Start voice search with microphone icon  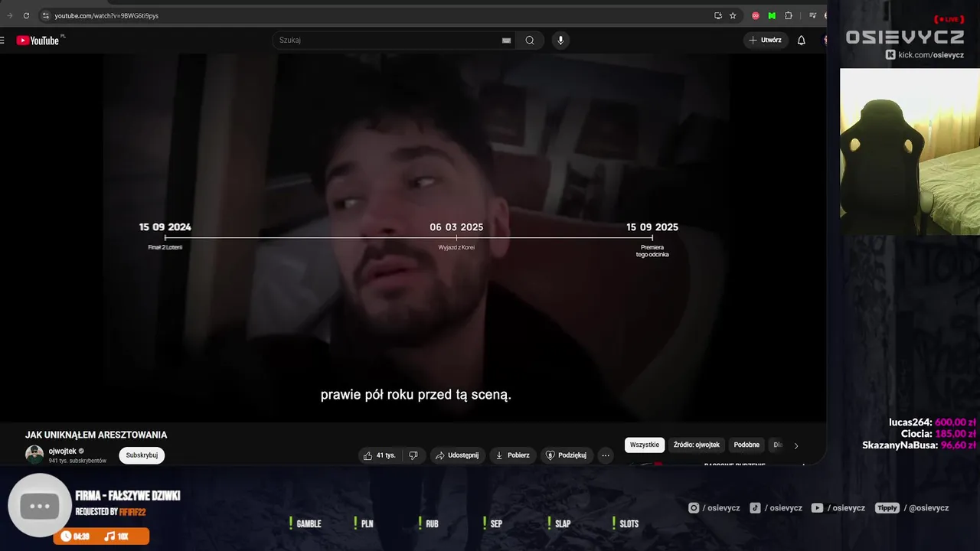click(x=560, y=41)
